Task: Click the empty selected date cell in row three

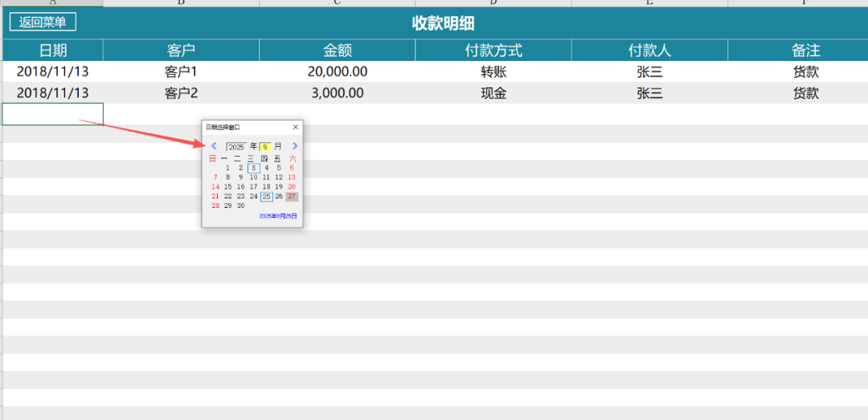Action: coord(53,114)
